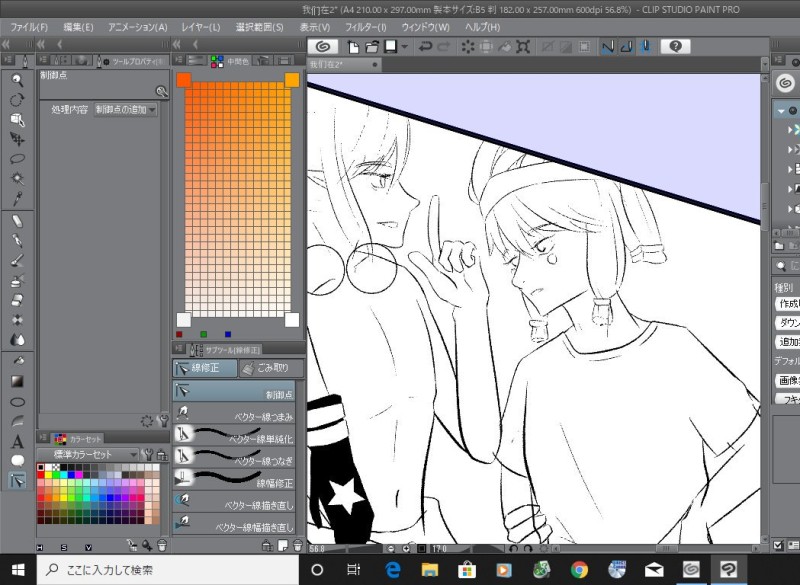Image resolution: width=800 pixels, height=585 pixels.
Task: Toggle the H indicator under color set
Action: [40, 547]
